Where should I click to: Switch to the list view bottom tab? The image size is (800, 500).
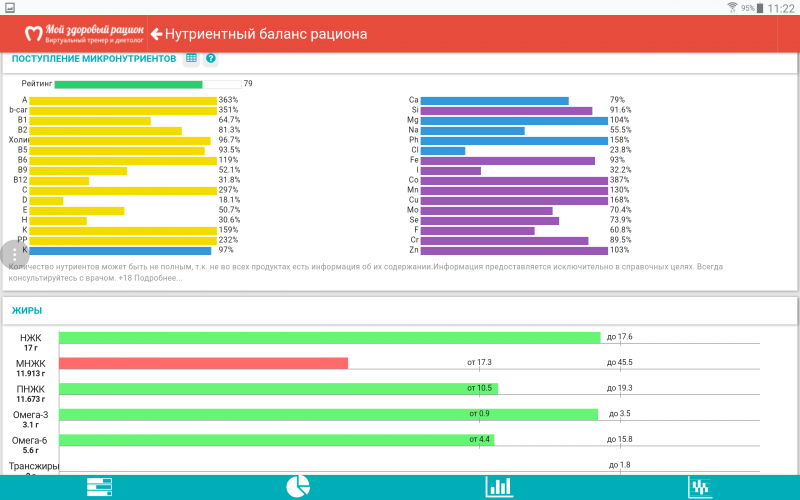point(99,487)
